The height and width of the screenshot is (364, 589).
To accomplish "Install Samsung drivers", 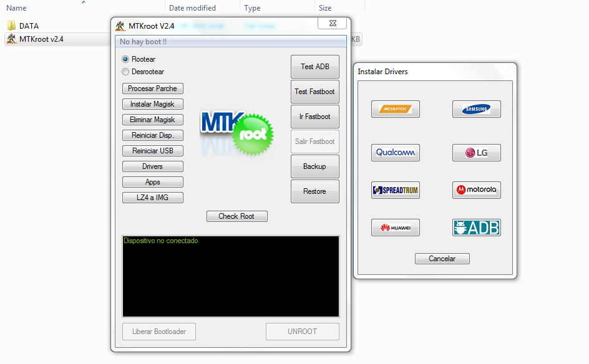I will click(x=476, y=109).
